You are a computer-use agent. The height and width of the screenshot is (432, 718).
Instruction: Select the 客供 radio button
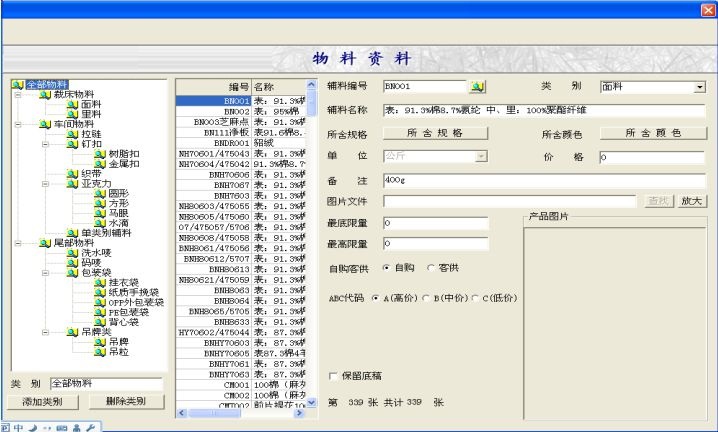[430, 268]
